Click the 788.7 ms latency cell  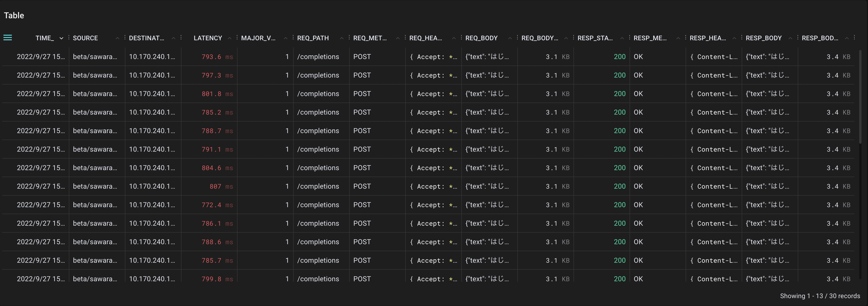(217, 131)
